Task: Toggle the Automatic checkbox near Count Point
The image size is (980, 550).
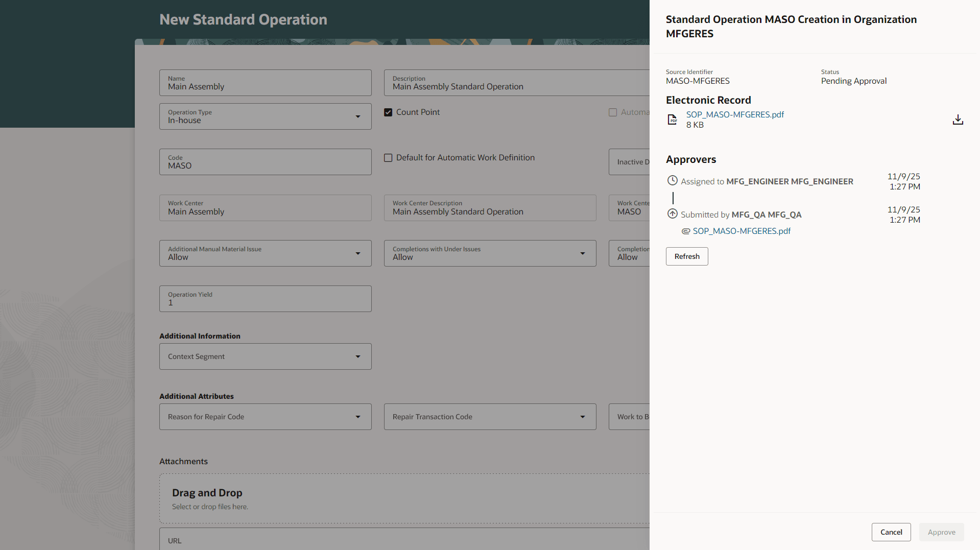Action: click(613, 112)
